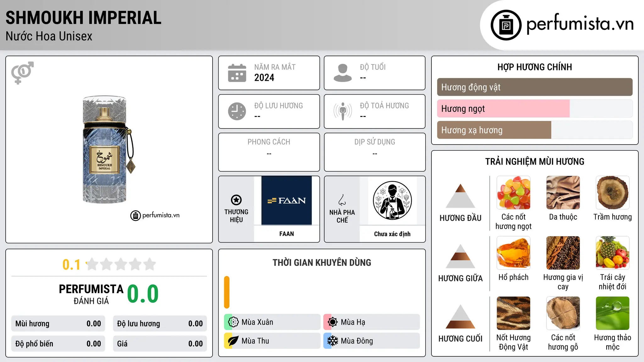The image size is (644, 362).
Task: Click the Mùa Đông season button
Action: [x=371, y=341]
